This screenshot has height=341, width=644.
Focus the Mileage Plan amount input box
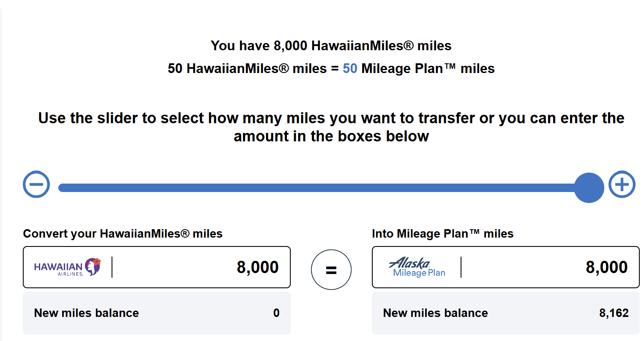[x=549, y=267]
